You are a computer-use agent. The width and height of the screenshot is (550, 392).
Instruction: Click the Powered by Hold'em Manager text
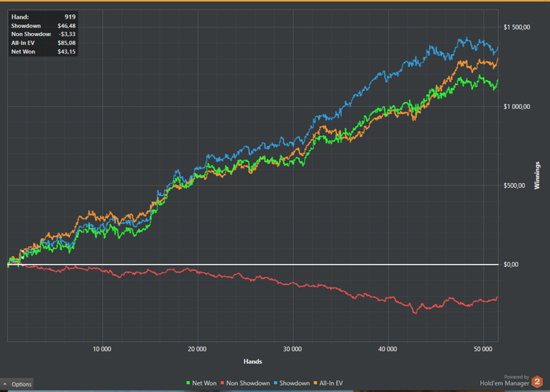tap(504, 380)
